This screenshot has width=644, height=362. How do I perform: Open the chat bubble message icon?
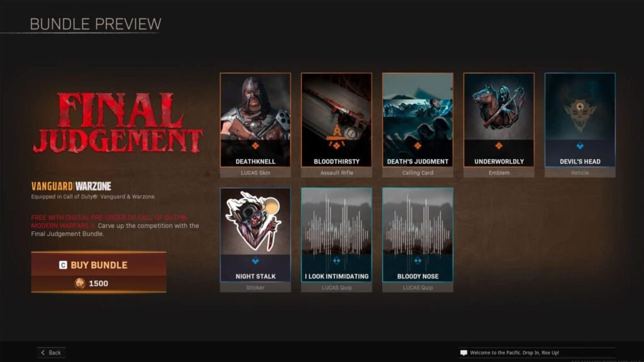[464, 353]
